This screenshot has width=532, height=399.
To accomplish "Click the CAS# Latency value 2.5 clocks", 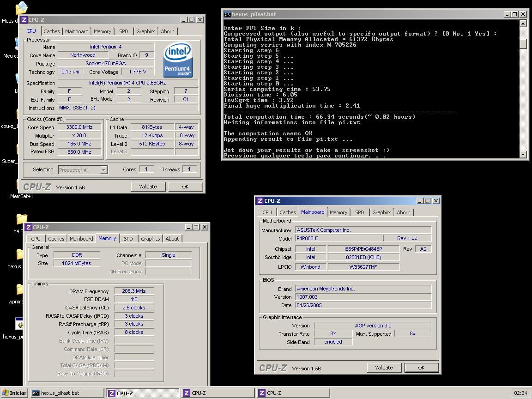I will pos(134,308).
